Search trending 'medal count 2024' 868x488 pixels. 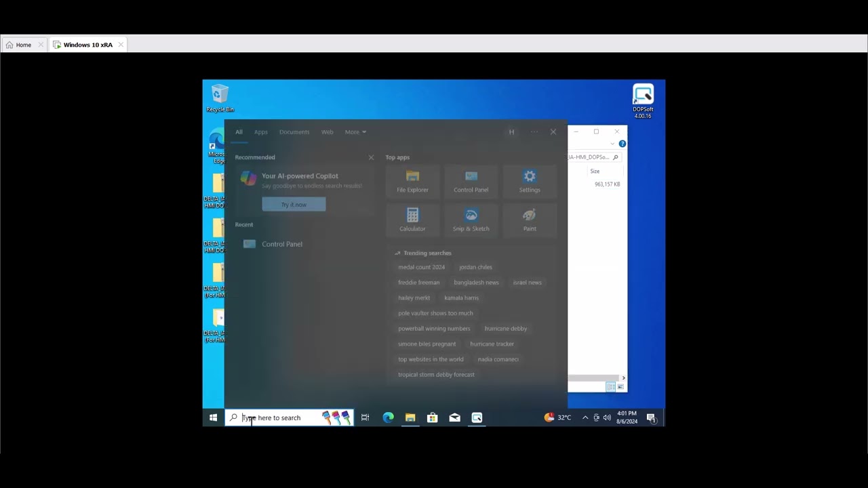(x=421, y=267)
